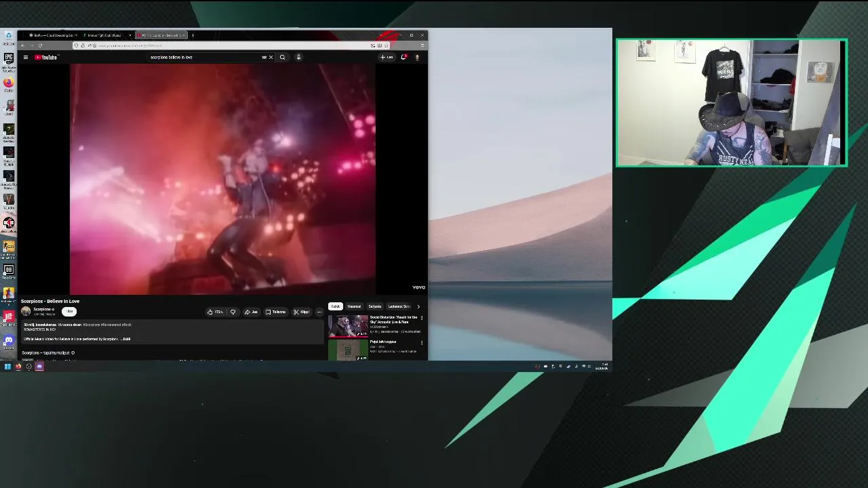868x488 pixels.
Task: Open a new browser tab
Action: pyautogui.click(x=193, y=35)
